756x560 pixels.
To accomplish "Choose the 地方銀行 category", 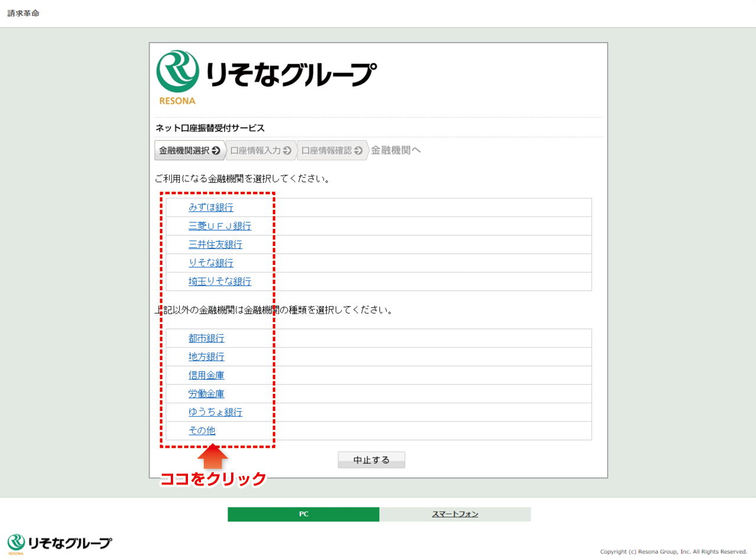I will click(206, 357).
